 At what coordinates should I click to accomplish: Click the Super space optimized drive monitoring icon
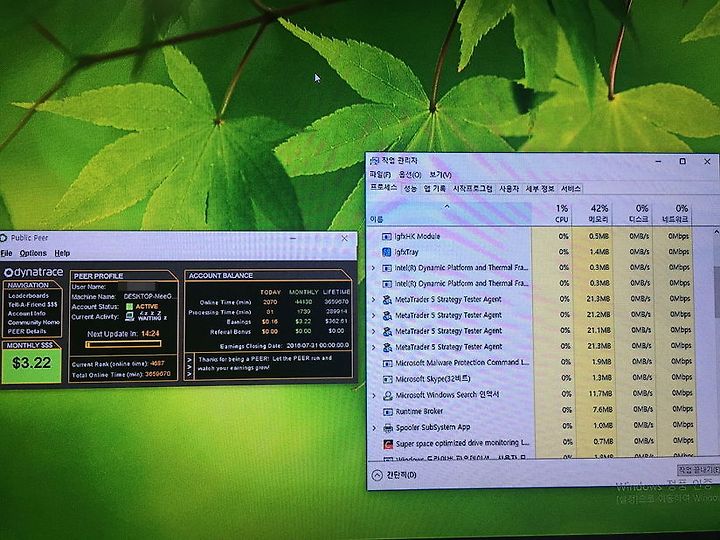(388, 444)
